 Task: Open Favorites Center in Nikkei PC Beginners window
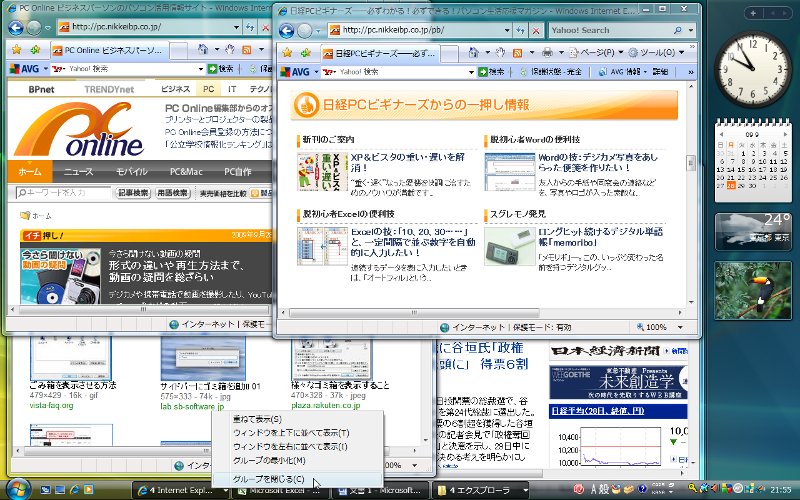(287, 53)
